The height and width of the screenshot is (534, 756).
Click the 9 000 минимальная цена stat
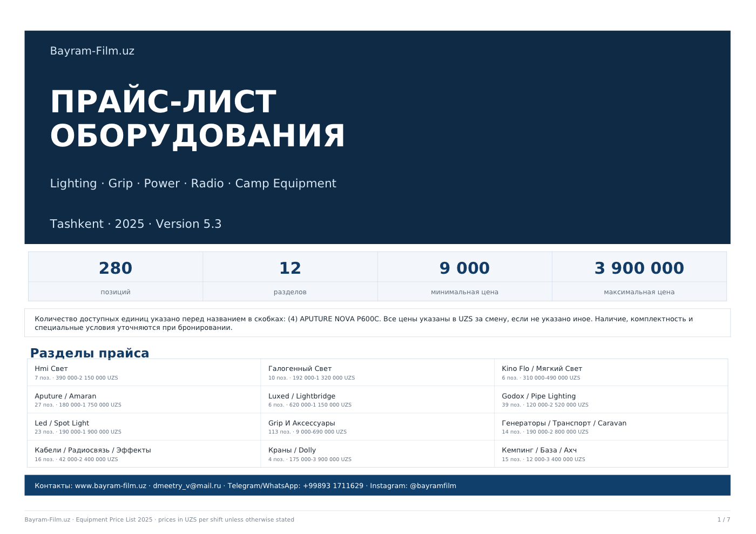tap(464, 276)
